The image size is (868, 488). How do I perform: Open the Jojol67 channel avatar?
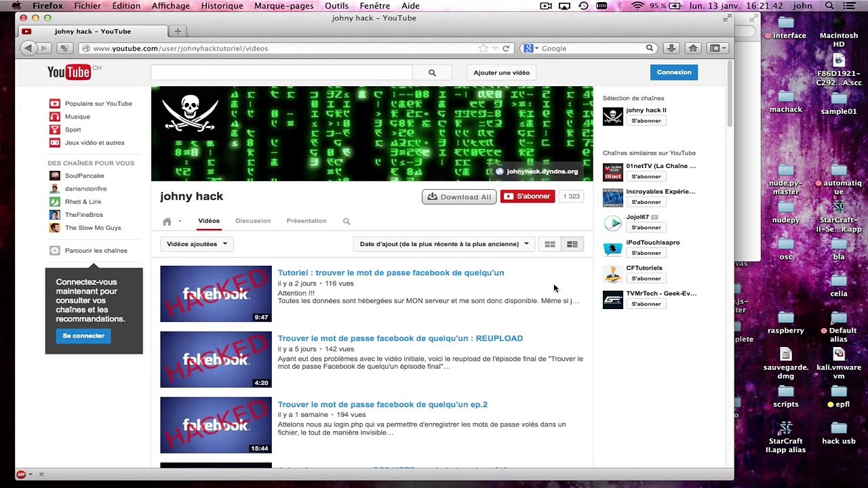[x=612, y=223]
